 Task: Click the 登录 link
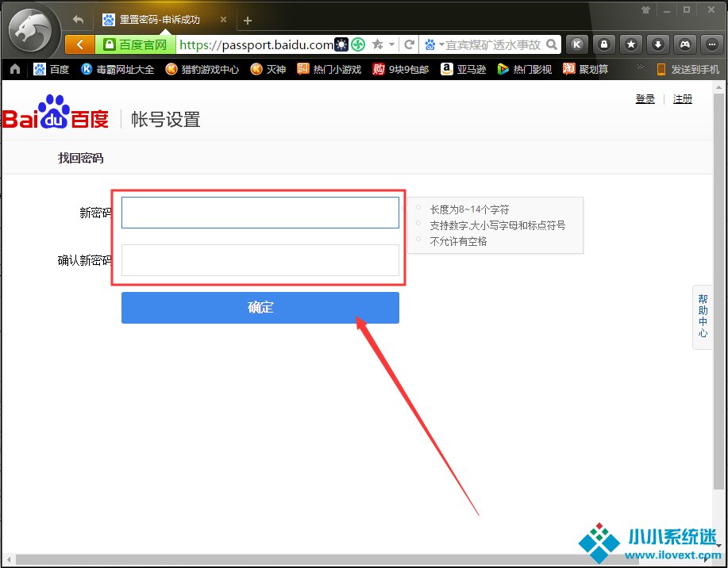645,99
